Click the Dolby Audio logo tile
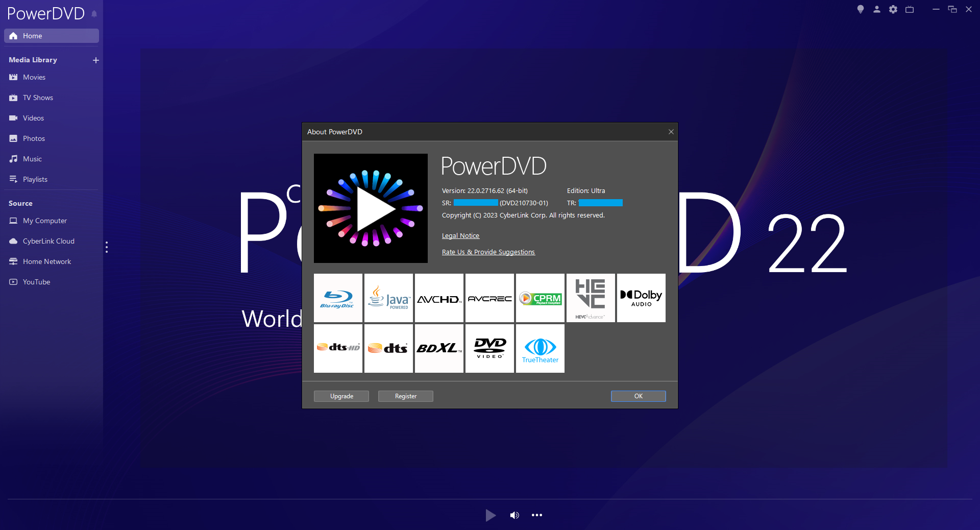 click(641, 298)
